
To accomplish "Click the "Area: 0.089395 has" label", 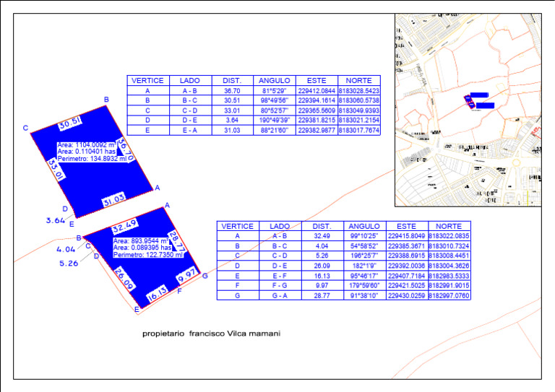I will [142, 248].
